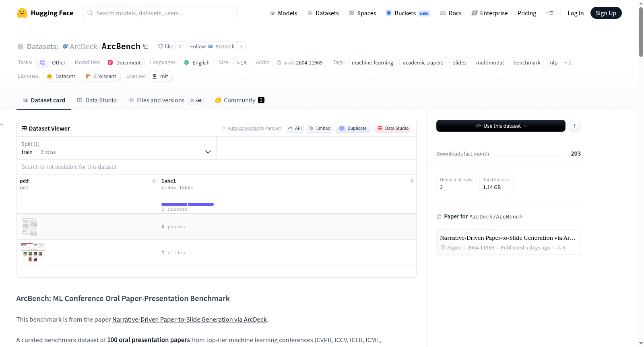Click the '1 slides' label cell
The height and width of the screenshot is (347, 644).
click(x=287, y=253)
